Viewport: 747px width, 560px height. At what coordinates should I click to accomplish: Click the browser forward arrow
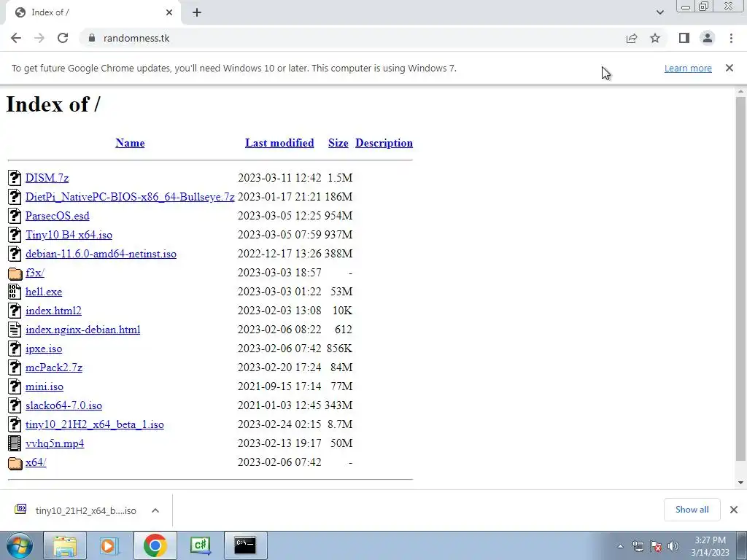pos(39,38)
